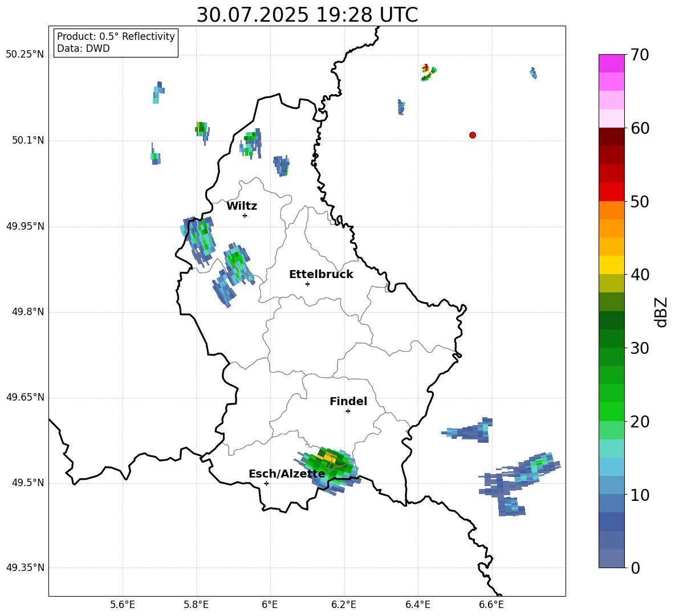Click the 0 tick on the colorbar
The width and height of the screenshot is (675, 616).
(635, 568)
